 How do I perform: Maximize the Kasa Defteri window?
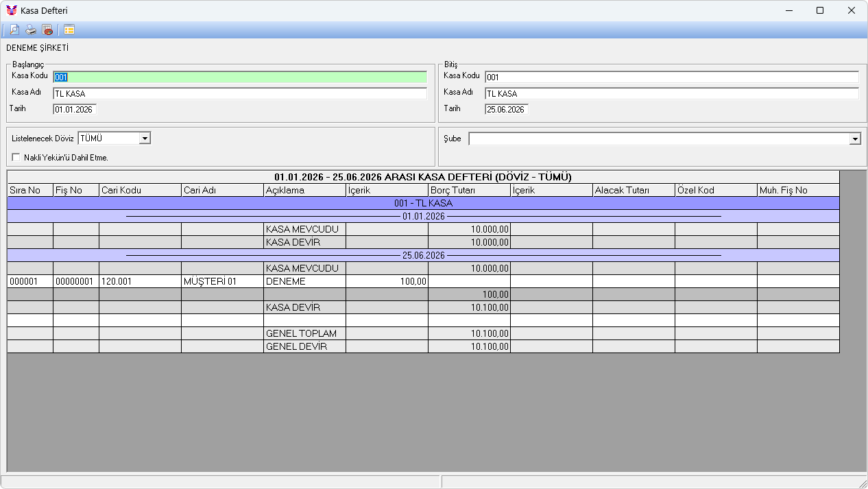click(x=820, y=10)
